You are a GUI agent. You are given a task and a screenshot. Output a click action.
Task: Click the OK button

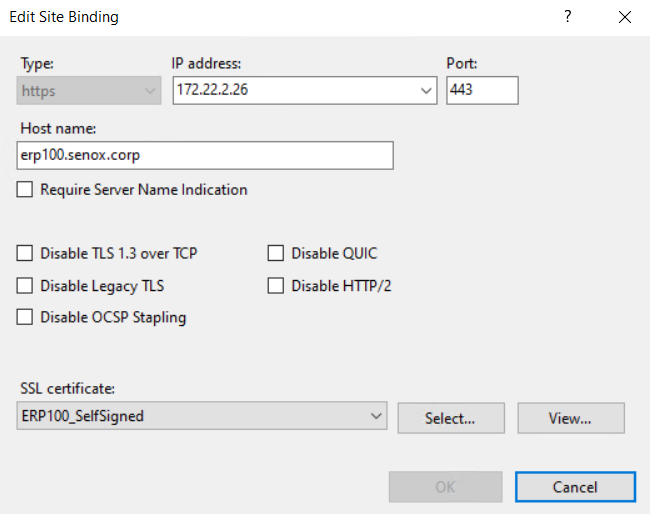(x=445, y=487)
